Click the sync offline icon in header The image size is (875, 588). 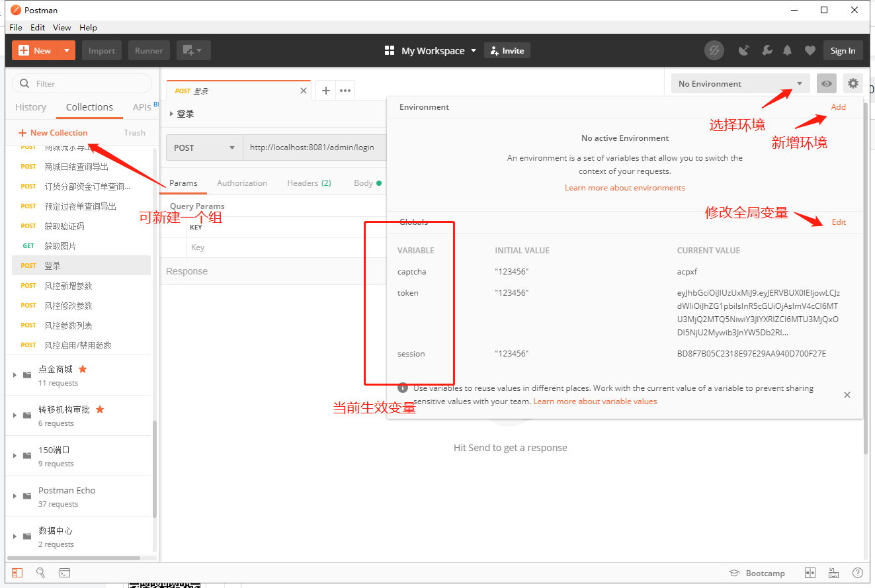coord(714,50)
